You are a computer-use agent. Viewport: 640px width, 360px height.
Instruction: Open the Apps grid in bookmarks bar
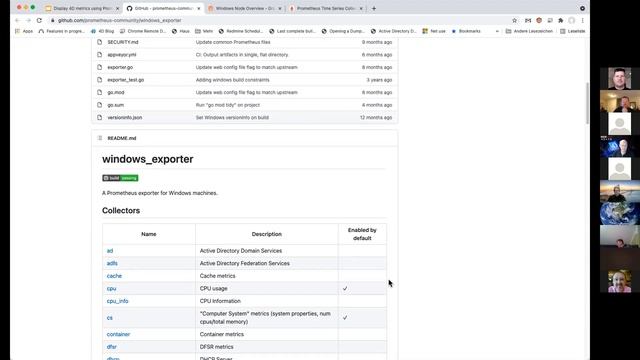(24, 31)
